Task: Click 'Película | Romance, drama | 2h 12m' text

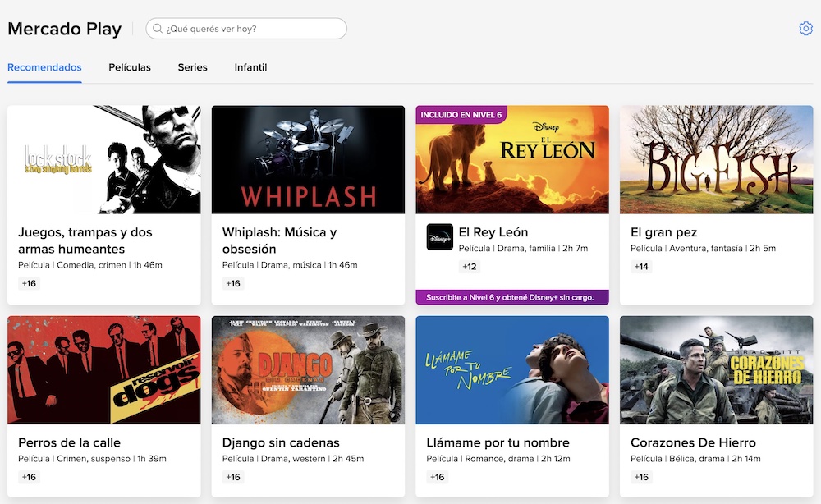Action: [498, 459]
